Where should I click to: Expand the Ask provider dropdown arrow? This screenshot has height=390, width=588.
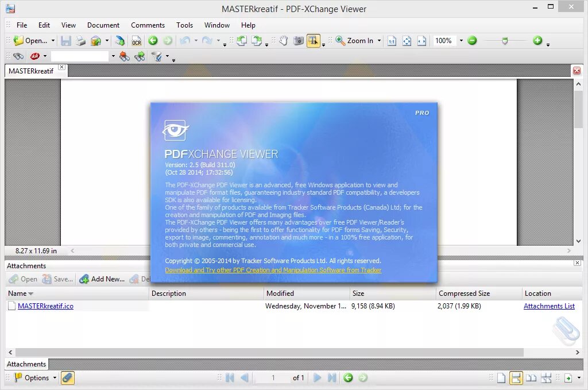coord(45,56)
